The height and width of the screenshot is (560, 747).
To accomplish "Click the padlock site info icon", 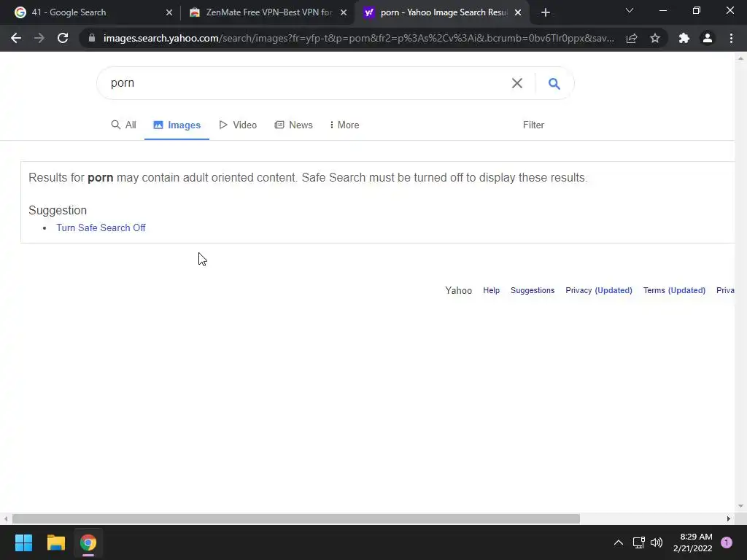I will (x=92, y=38).
